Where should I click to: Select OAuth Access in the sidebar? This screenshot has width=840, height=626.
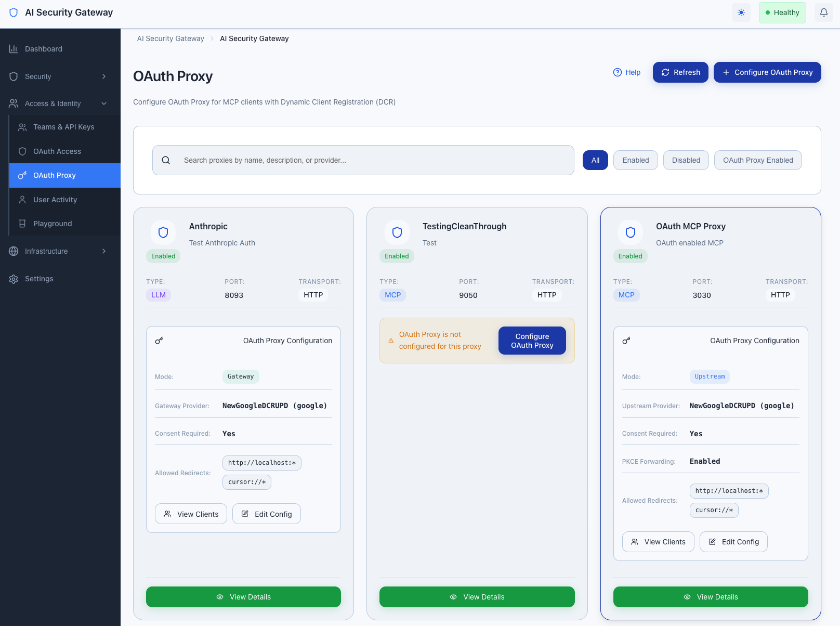point(57,151)
